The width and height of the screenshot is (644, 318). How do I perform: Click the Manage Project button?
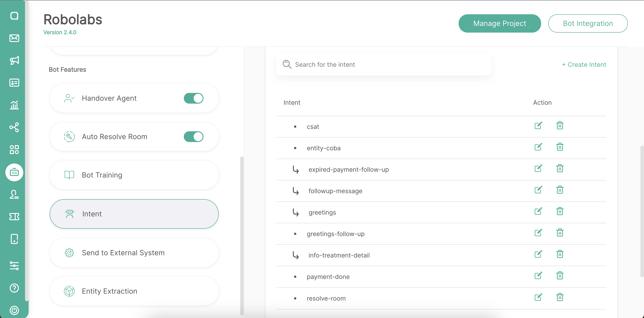500,23
